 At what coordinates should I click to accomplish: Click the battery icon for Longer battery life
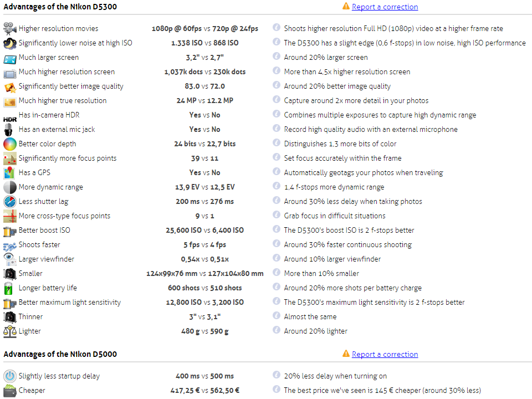[8, 288]
